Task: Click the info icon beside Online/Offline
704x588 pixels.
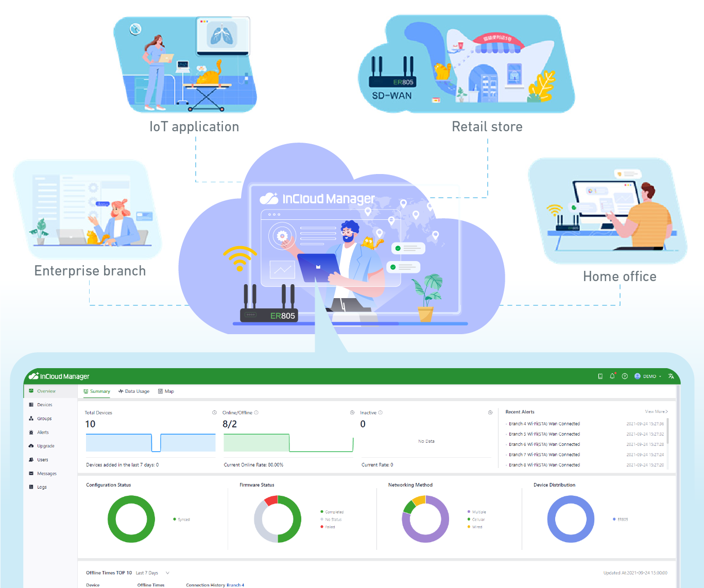Action: (x=256, y=412)
